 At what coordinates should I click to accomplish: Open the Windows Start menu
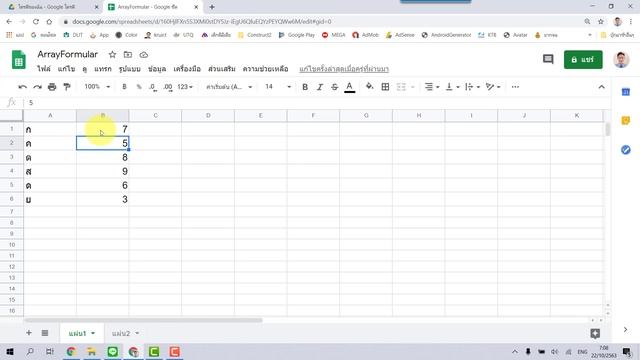(x=10, y=351)
